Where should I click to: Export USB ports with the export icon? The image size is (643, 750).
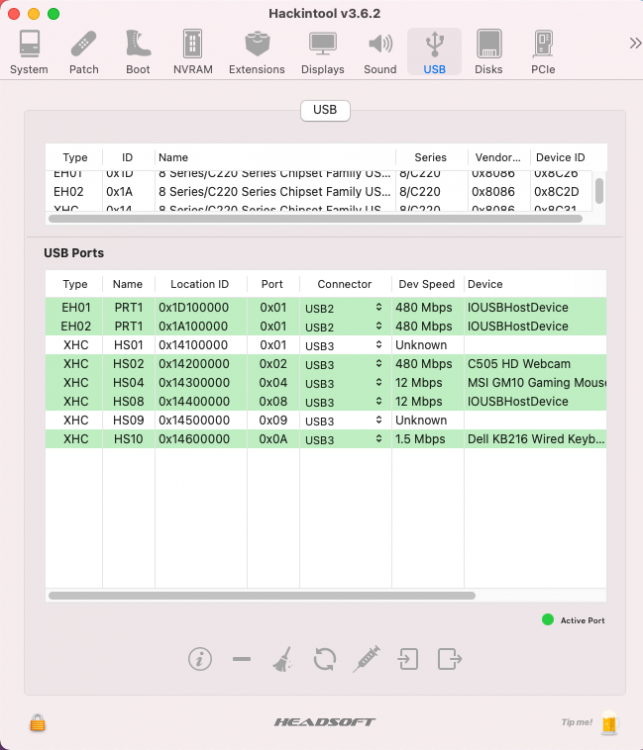click(450, 659)
